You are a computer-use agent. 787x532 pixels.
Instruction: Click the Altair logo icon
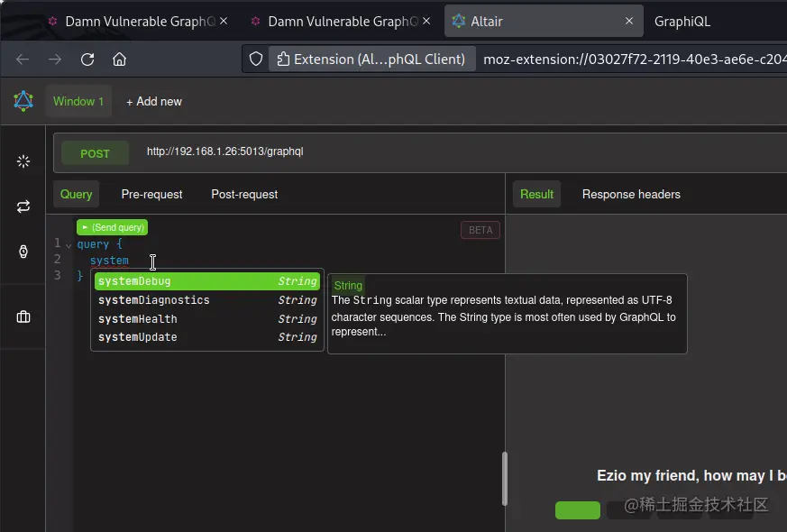[x=23, y=101]
